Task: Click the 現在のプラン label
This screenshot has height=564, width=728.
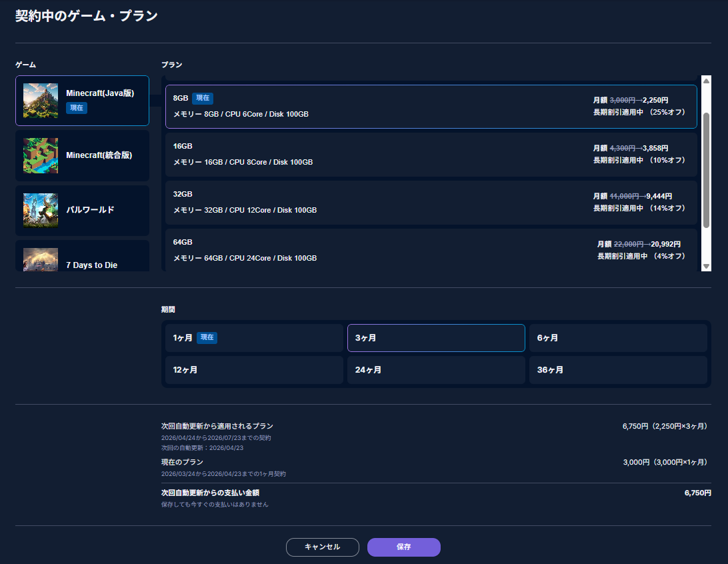Action: tap(182, 463)
